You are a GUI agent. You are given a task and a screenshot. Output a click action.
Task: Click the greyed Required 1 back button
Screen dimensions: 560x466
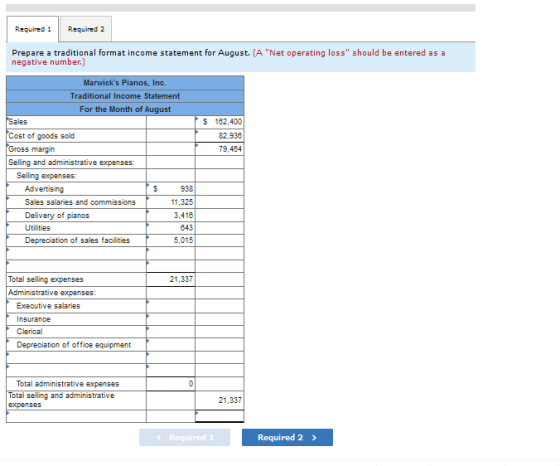pyautogui.click(x=185, y=437)
